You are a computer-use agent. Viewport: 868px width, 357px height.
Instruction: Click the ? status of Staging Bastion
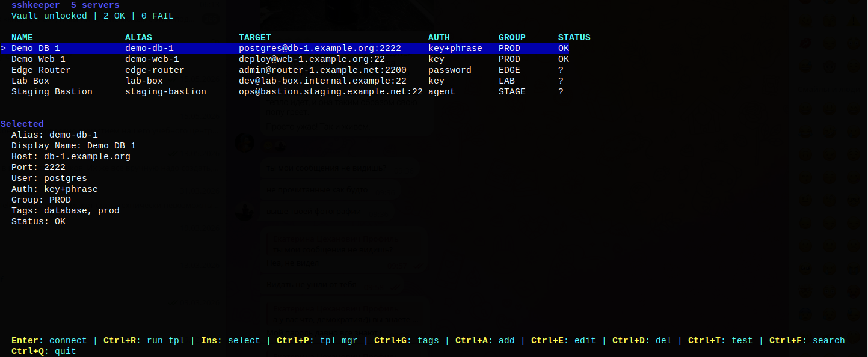561,91
